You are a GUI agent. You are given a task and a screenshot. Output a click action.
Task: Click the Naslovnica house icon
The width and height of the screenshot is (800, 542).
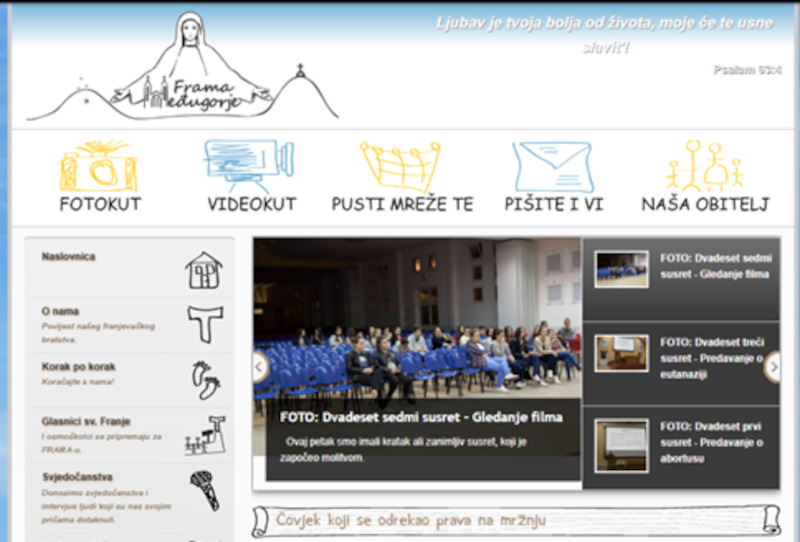[204, 270]
